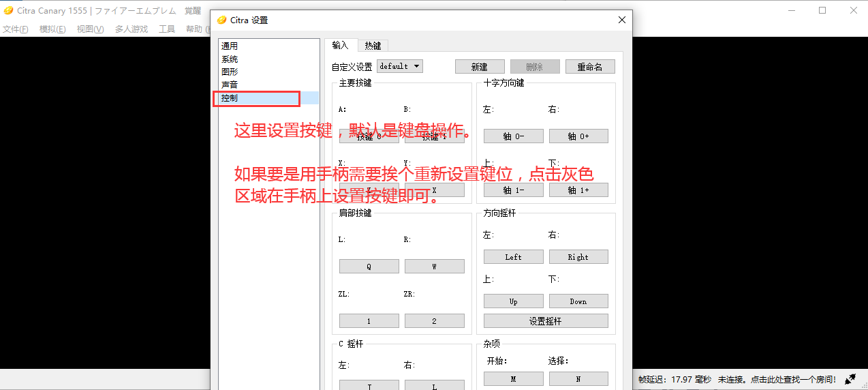This screenshot has width=868, height=390.
Task: Choose 声音 in the settings list
Action: [230, 85]
